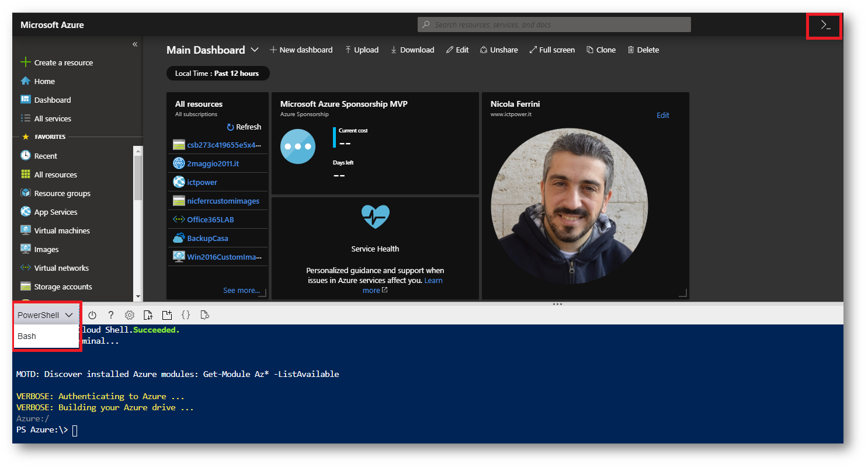
Task: Open Cloud Shell help question mark
Action: click(x=111, y=315)
